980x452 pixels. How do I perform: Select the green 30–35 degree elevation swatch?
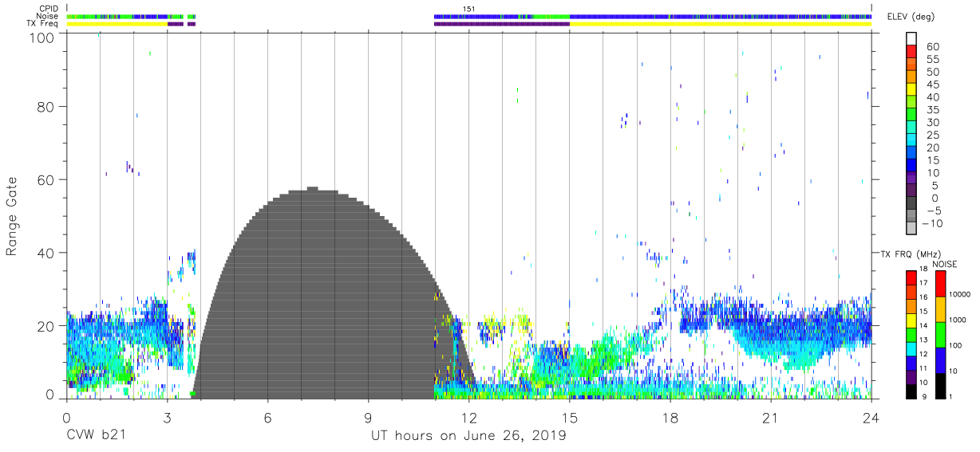[x=911, y=115]
